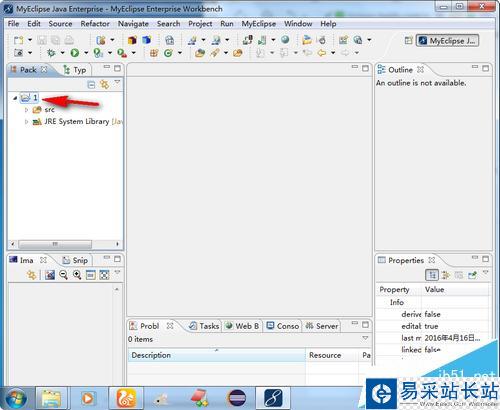500x410 pixels.
Task: Click the green New Java Class icon
Action: pyautogui.click(x=168, y=53)
